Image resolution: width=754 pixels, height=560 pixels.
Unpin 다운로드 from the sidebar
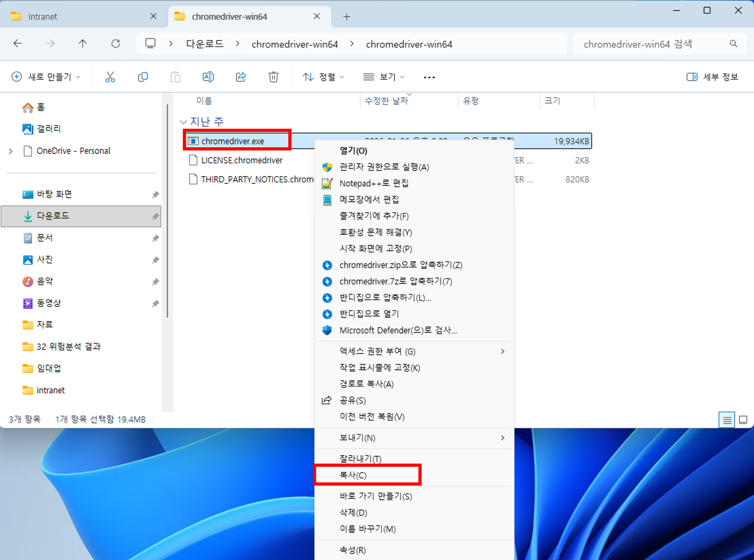[x=156, y=216]
